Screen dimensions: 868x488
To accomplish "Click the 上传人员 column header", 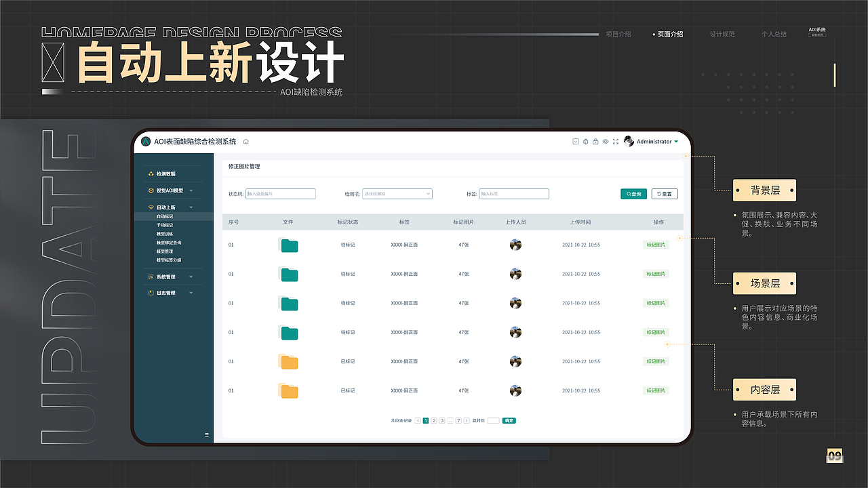I will [x=515, y=222].
